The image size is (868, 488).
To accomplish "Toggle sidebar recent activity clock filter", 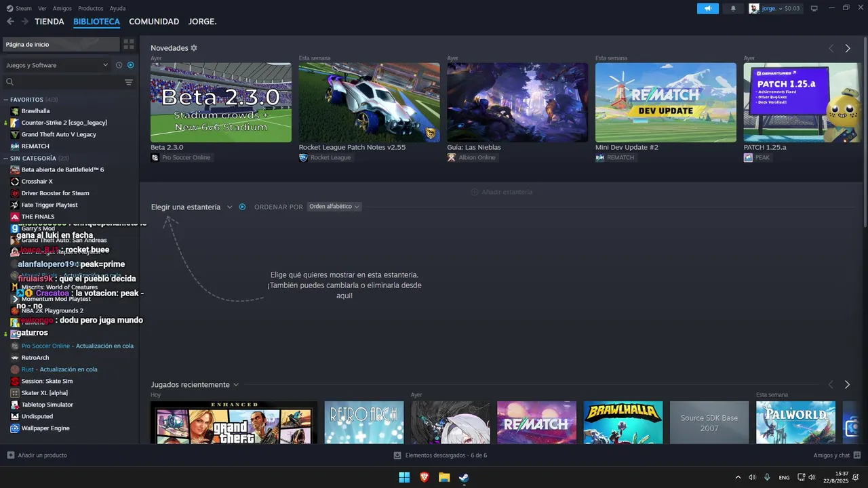I will [119, 65].
